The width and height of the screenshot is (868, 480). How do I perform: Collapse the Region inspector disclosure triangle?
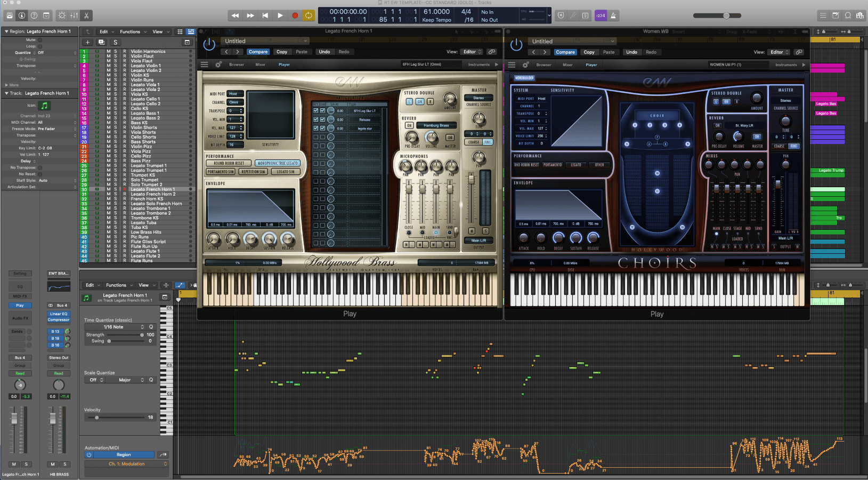pos(6,31)
